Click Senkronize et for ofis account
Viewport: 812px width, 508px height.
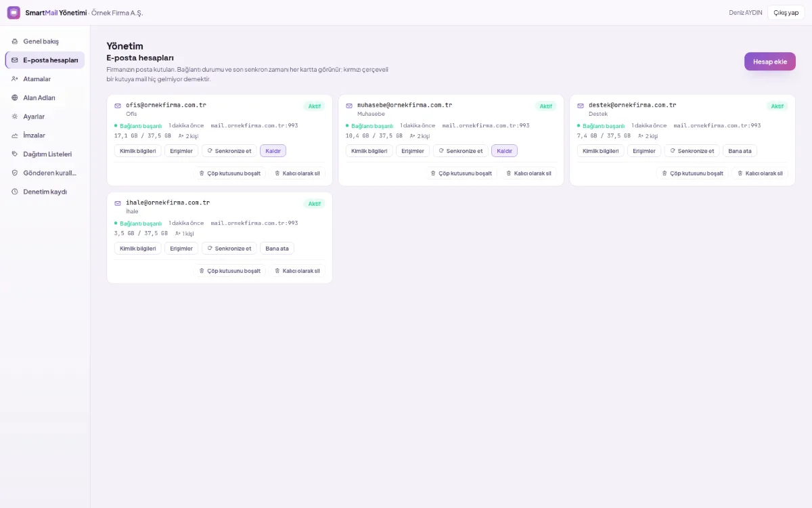pos(229,151)
